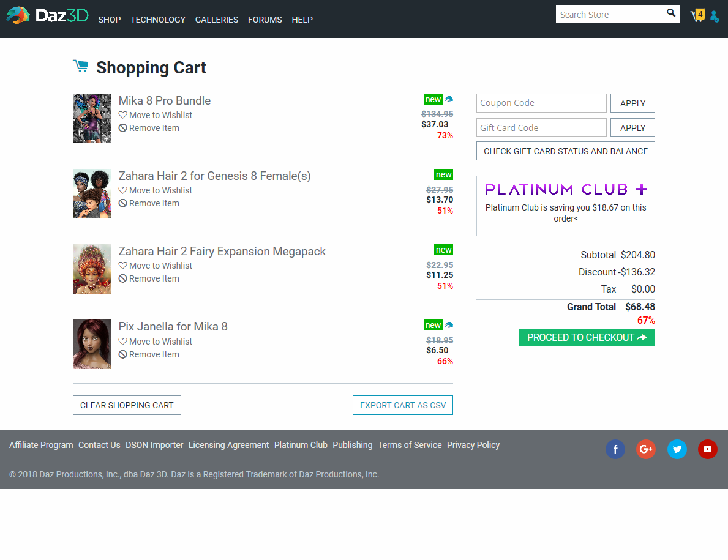
Task: Click APPLY next to the Coupon Code field
Action: point(632,103)
